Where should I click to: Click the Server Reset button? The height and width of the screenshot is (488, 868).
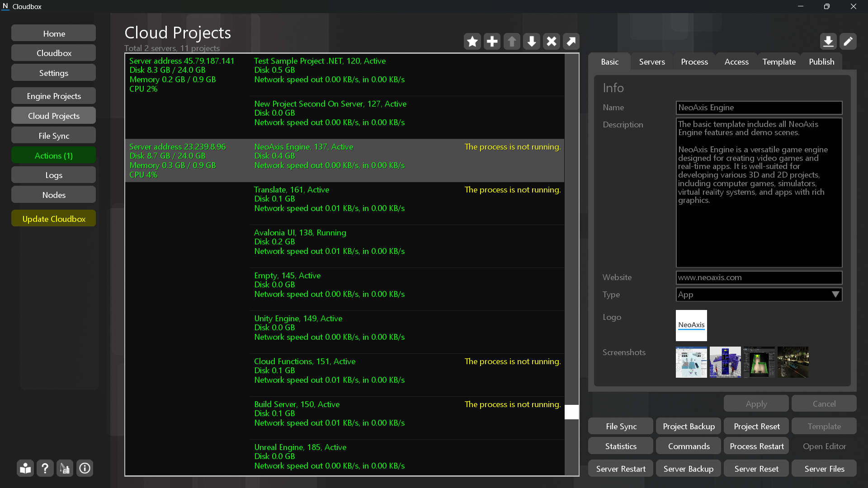point(756,469)
